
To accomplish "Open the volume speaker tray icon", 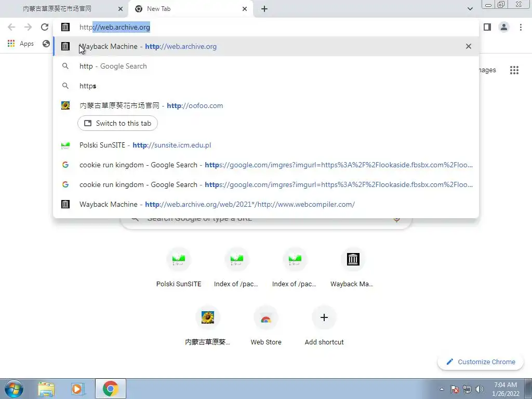I will click(x=480, y=389).
